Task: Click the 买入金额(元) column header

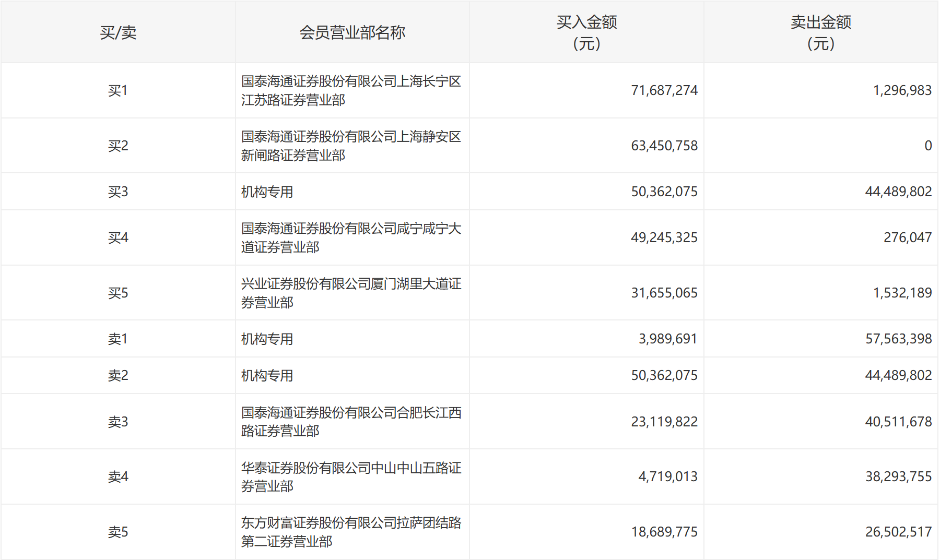Action: pos(586,32)
